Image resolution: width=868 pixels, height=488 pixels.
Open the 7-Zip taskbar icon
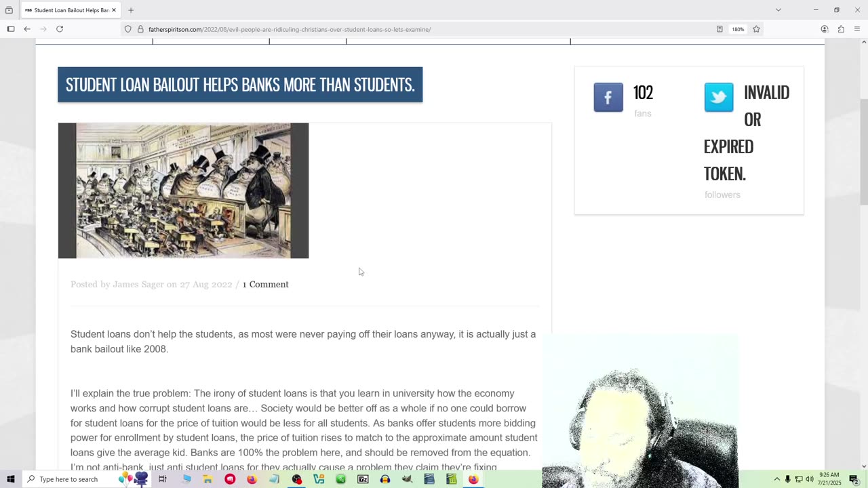363,479
